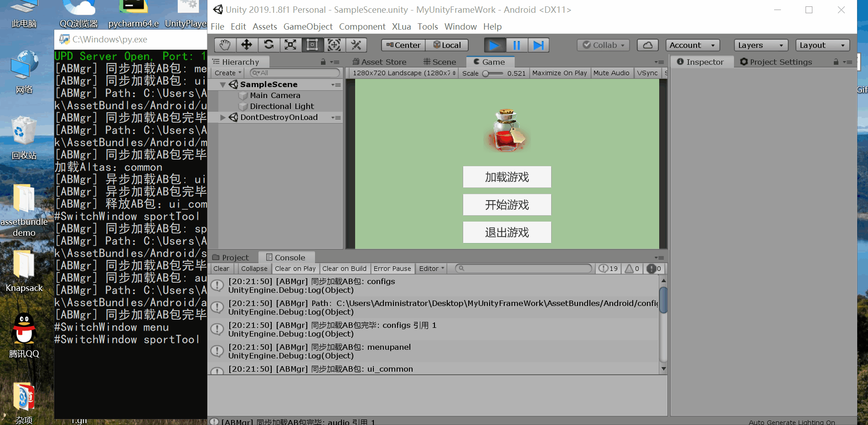Toggle pivot Center mode
Viewport: 868px width, 425px height.
[x=403, y=45]
